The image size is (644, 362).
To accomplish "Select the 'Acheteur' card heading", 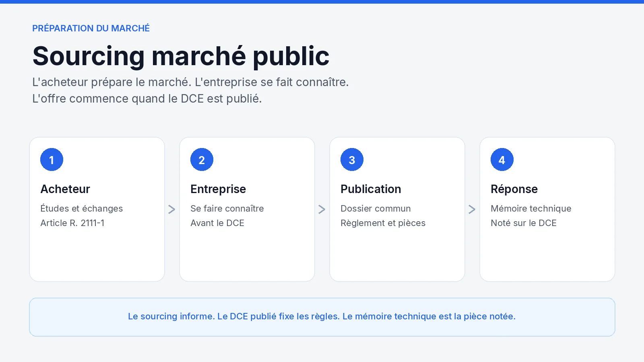I will click(65, 189).
